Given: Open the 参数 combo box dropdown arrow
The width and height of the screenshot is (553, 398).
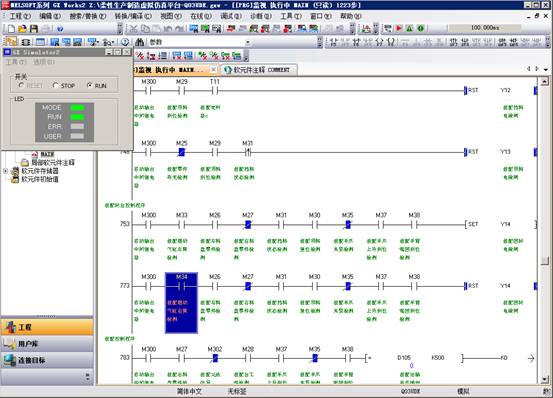Looking at the screenshot, I should click(248, 42).
